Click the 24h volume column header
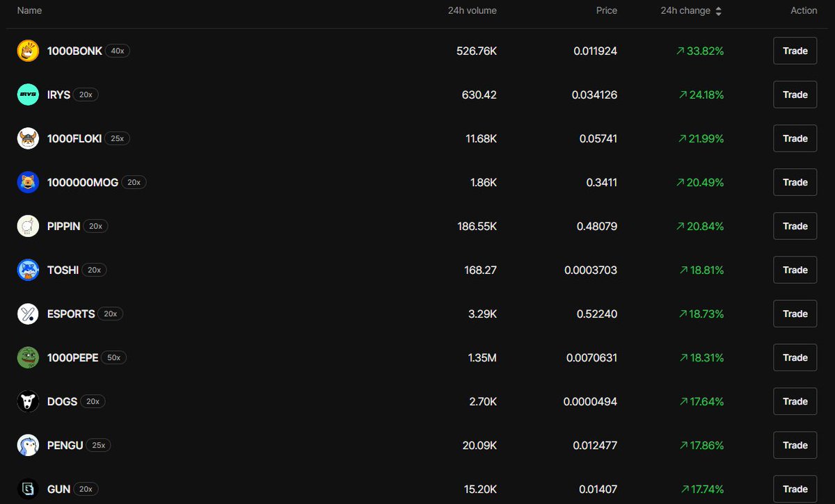 pyautogui.click(x=472, y=10)
